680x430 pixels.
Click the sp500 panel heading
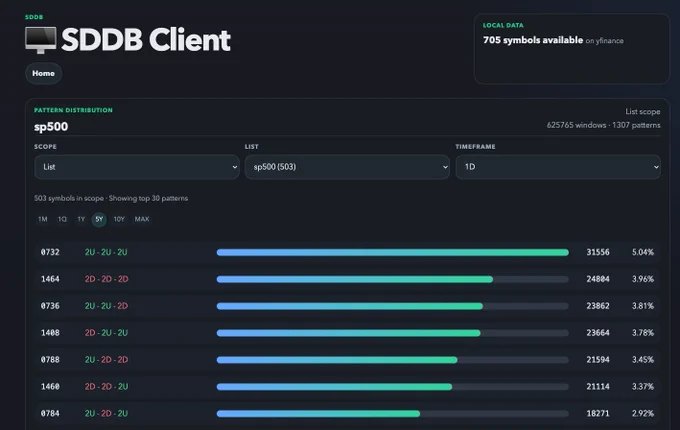pos(51,127)
